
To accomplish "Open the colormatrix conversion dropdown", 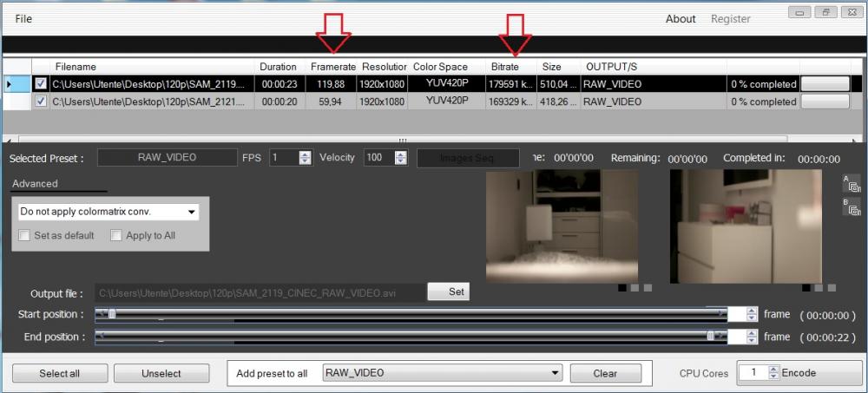I will (191, 212).
